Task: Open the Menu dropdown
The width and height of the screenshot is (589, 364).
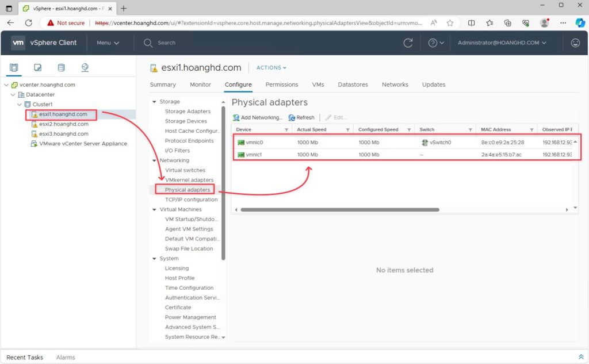Action: click(x=108, y=43)
